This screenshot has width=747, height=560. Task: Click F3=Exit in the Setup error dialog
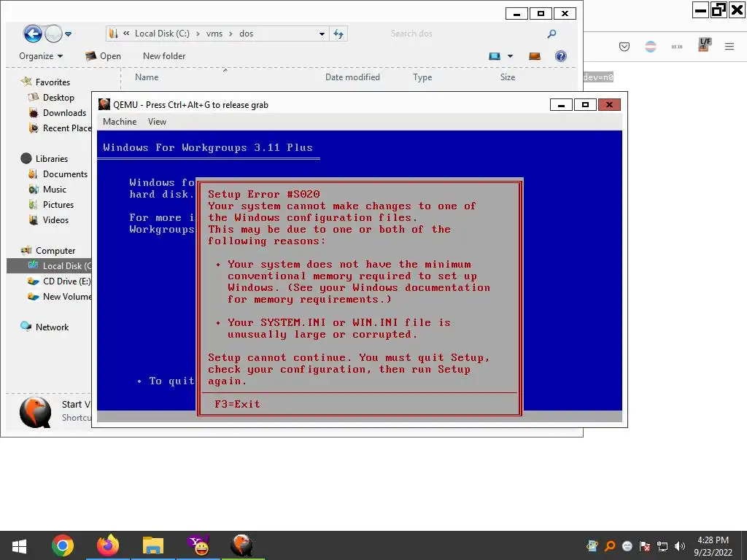237,404
